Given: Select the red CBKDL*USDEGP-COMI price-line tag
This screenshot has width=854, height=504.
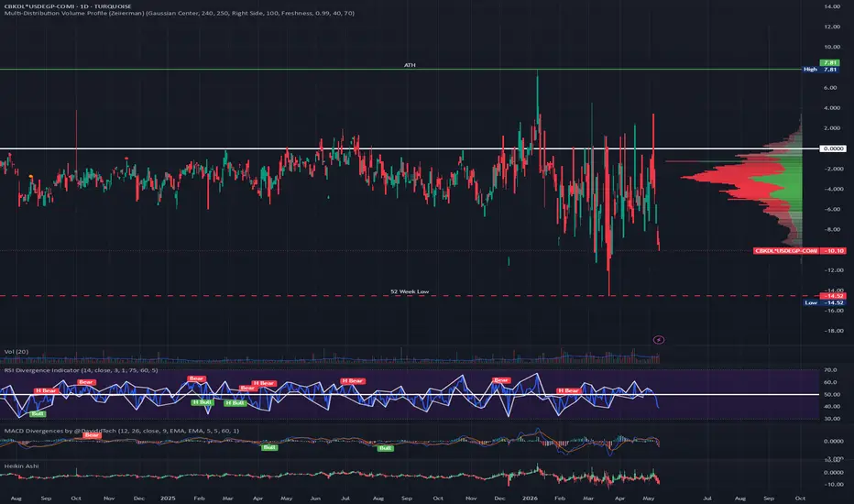Looking at the screenshot, I should pos(786,251).
